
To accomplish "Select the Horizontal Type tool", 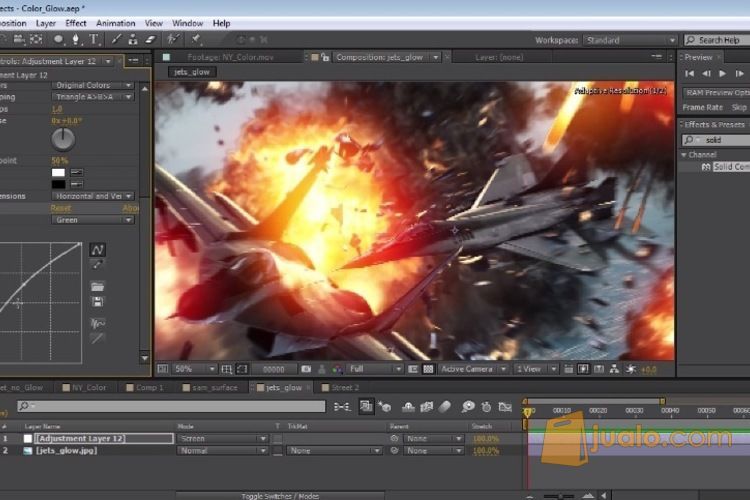I will click(94, 40).
